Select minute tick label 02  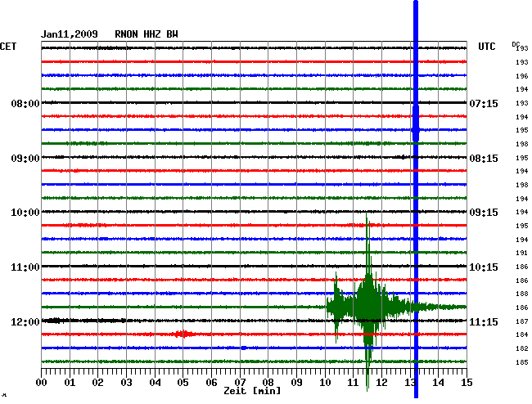(97, 383)
